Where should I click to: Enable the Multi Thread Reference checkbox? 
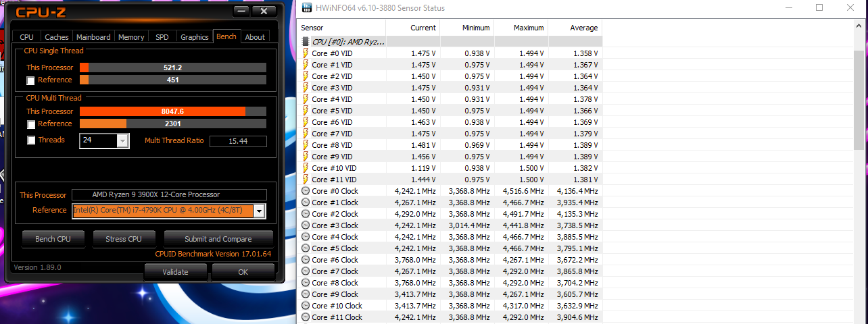pos(30,124)
